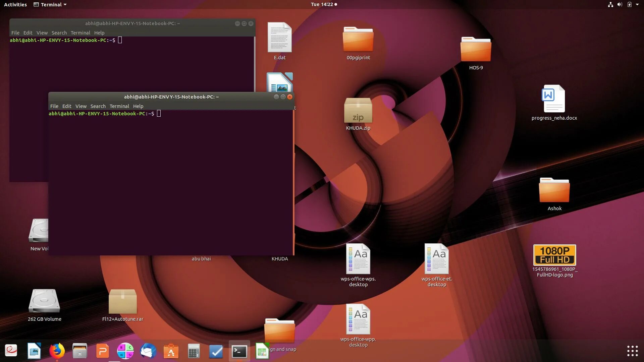Open the Terminal icon in the dock

coord(239,351)
